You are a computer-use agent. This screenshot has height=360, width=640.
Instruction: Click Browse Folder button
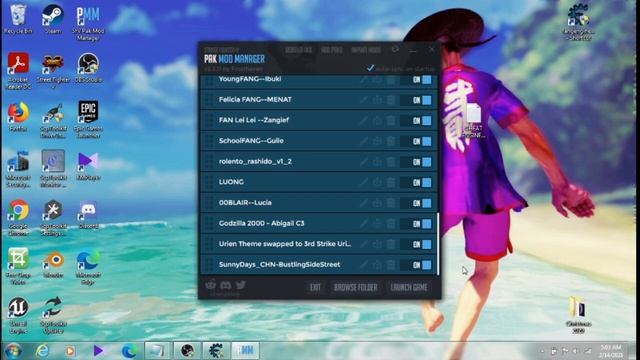(x=355, y=287)
